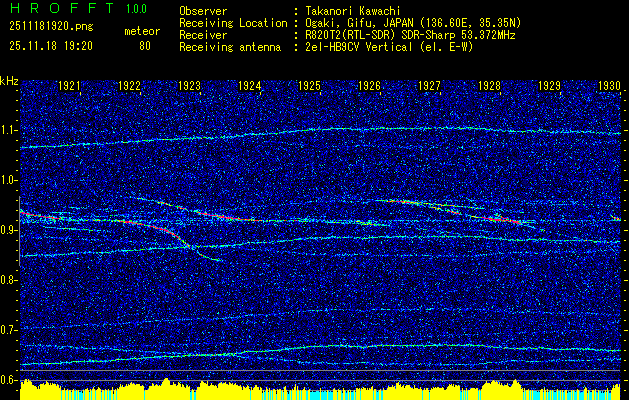Click the Receiving antenna label
The width and height of the screenshot is (629, 400).
click(x=230, y=47)
